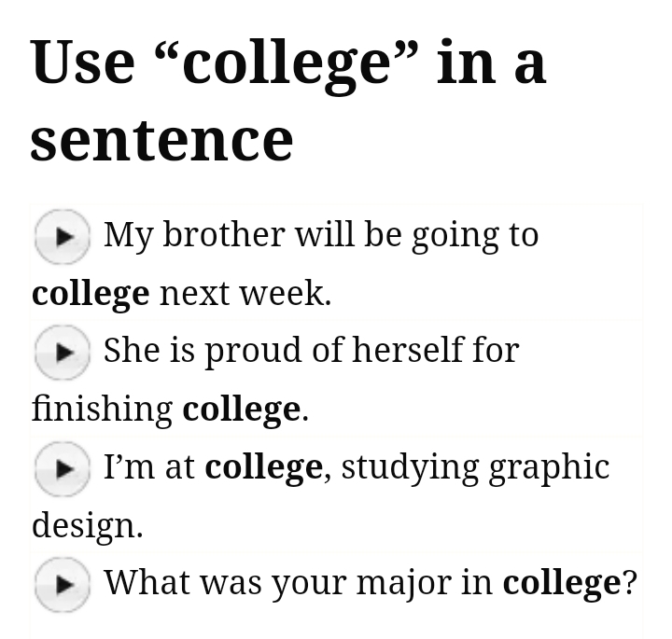Image resolution: width=672 pixels, height=639 pixels.
Task: Click the bold "college" after "finishing"
Action: (241, 409)
